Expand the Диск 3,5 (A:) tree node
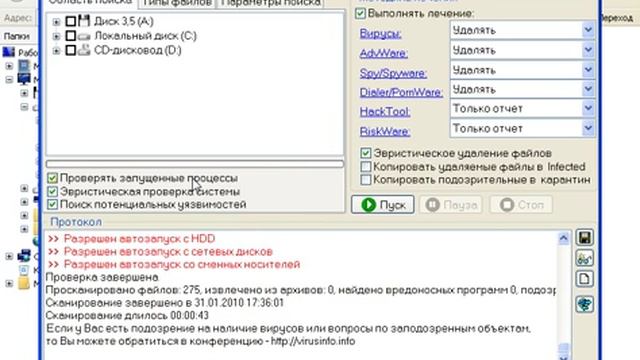The width and height of the screenshot is (640, 360). click(x=56, y=22)
